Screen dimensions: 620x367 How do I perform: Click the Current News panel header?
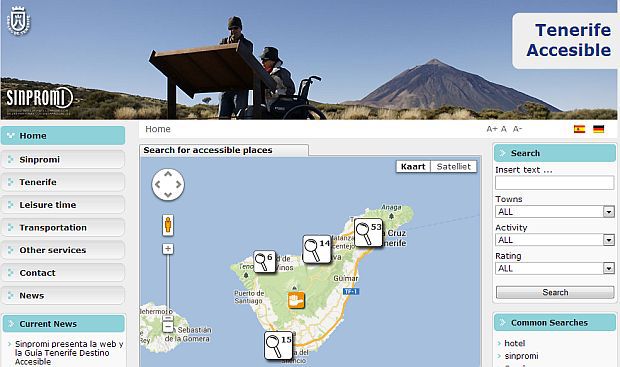pyautogui.click(x=64, y=323)
